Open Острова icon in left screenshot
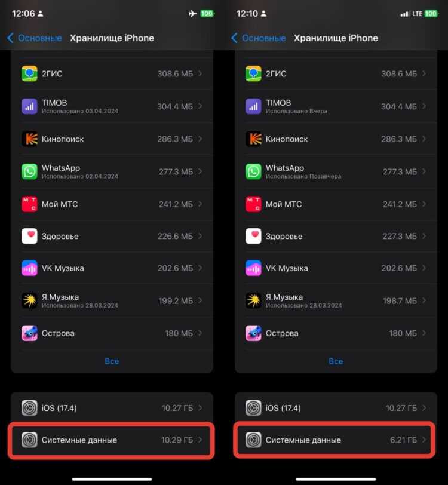Screen dimensions: 448x485 pos(29,333)
